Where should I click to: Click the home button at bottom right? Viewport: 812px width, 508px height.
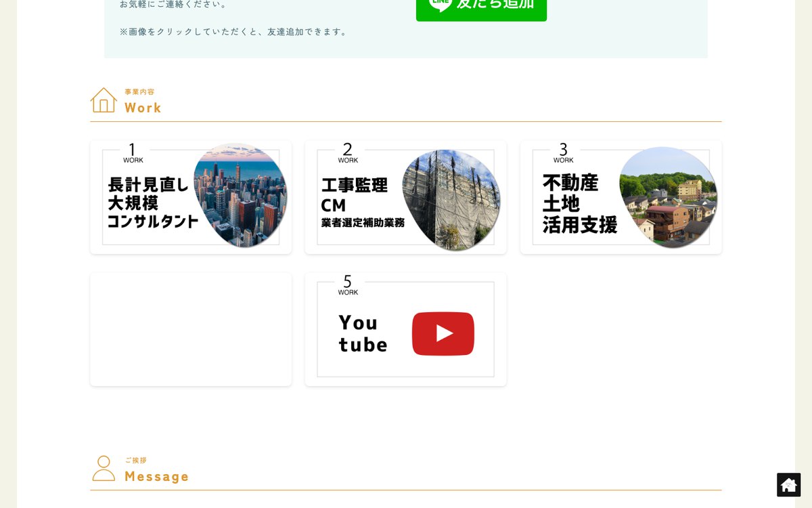click(789, 485)
